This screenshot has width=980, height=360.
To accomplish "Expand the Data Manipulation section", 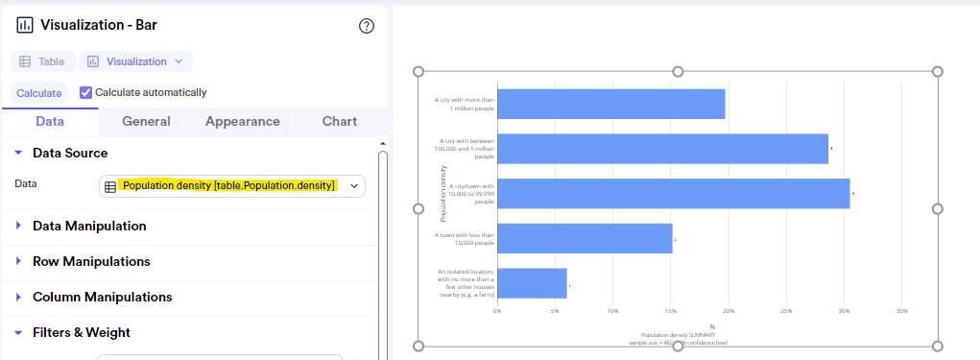I will 18,226.
